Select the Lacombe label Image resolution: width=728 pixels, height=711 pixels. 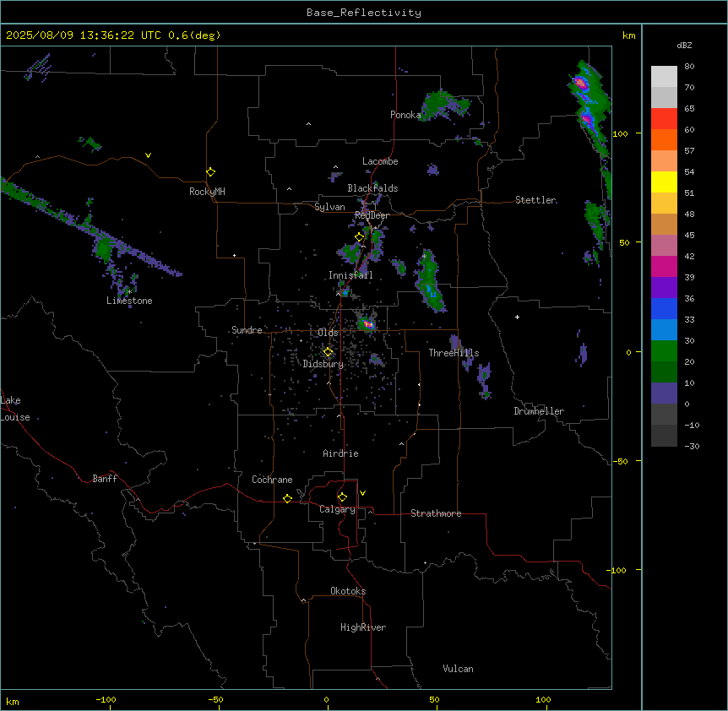(x=380, y=161)
